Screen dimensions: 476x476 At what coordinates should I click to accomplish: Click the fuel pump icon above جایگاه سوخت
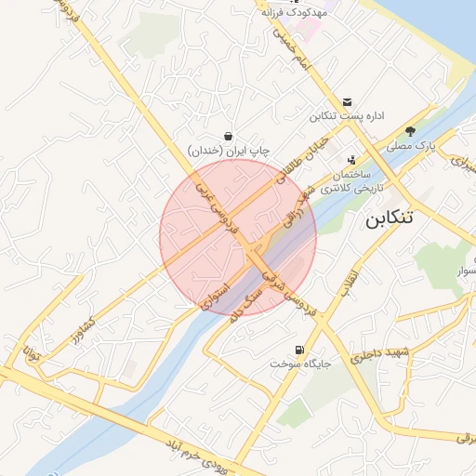(x=299, y=350)
